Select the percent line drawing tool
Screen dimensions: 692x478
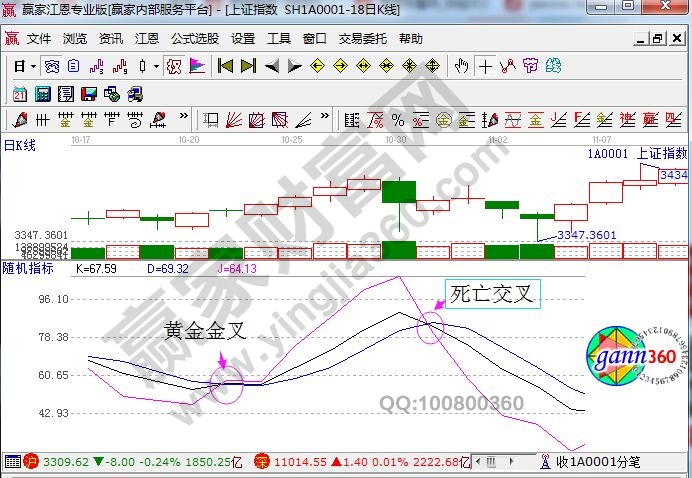[397, 120]
